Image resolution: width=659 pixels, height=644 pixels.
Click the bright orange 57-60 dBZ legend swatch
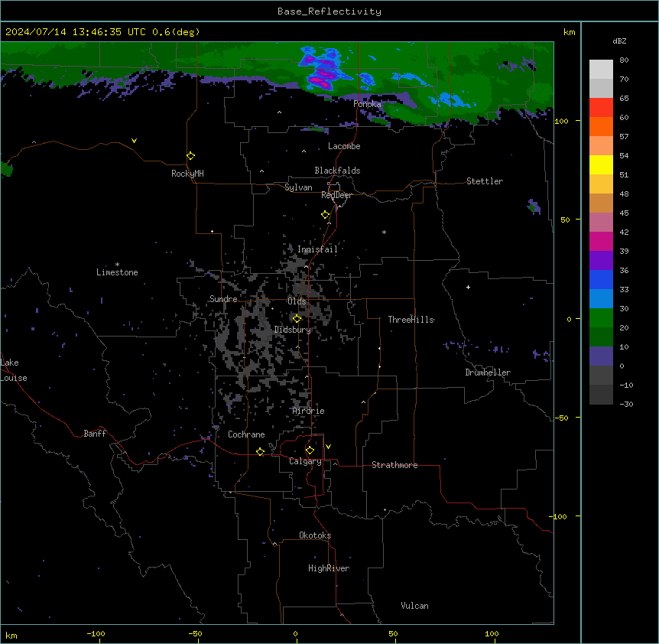point(601,126)
